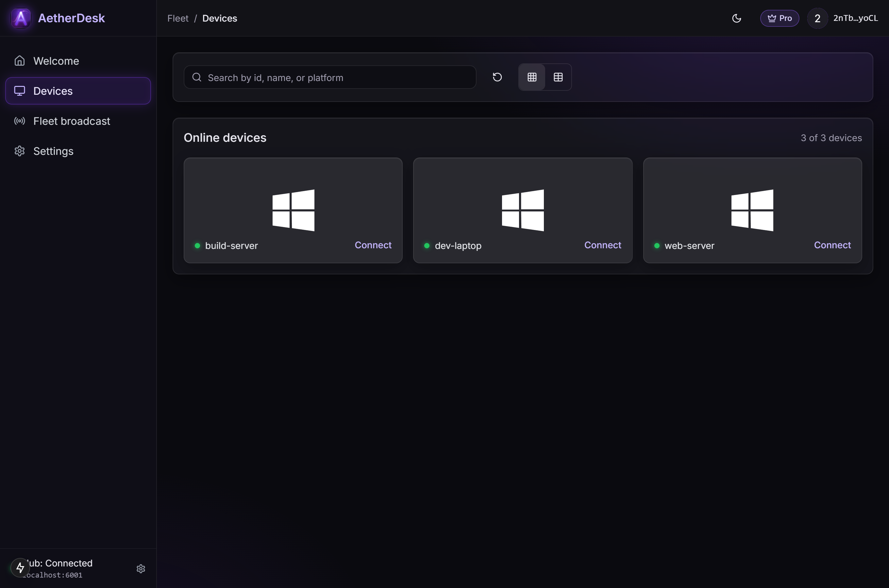This screenshot has width=889, height=588.
Task: Click the Online devices heading
Action: click(225, 138)
